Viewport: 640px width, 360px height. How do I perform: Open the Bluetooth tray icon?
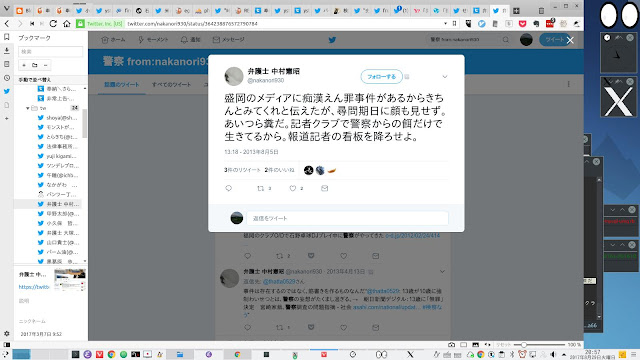pyautogui.click(x=512, y=354)
